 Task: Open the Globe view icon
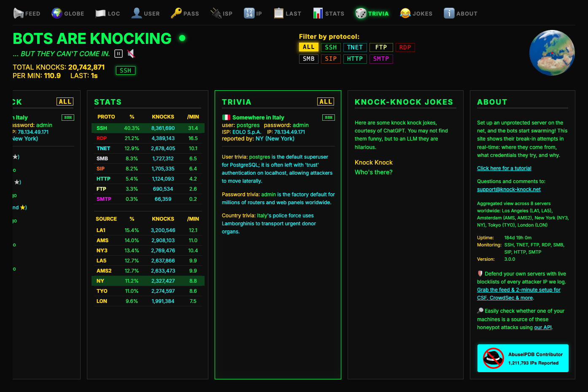click(x=57, y=14)
